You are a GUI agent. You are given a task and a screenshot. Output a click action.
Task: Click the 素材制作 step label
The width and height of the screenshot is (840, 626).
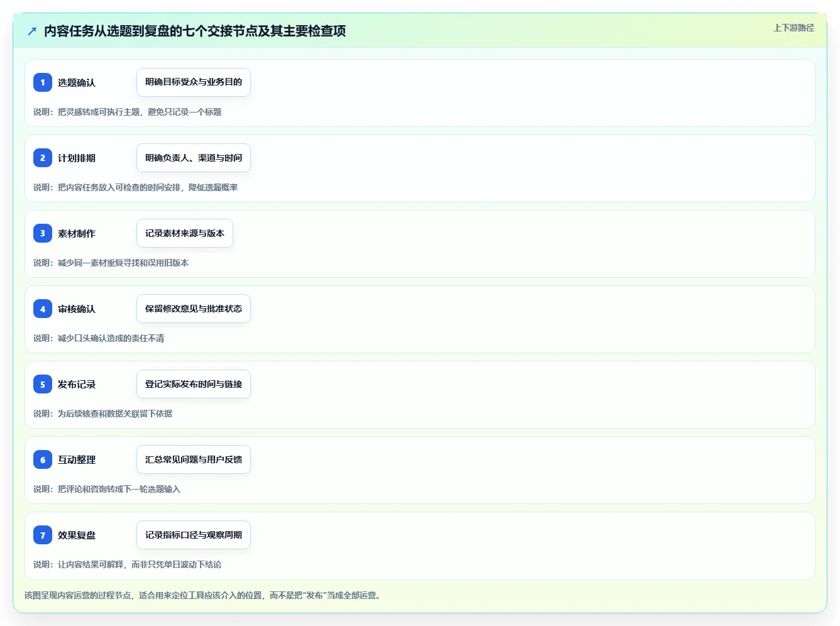[x=77, y=233]
